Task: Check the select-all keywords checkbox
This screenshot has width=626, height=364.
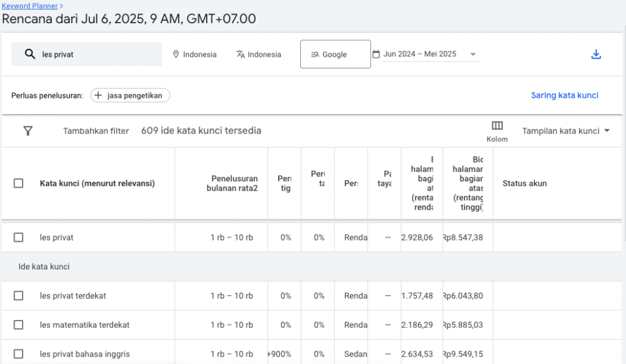Action: (x=18, y=183)
